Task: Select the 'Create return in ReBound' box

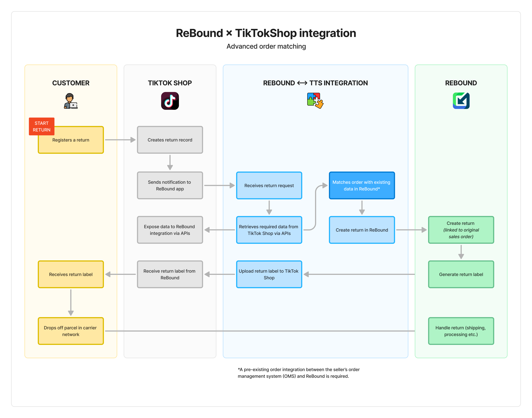Action: click(362, 230)
